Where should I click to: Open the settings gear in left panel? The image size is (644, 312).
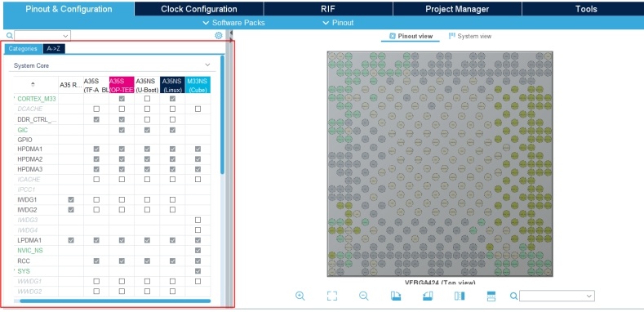219,35
